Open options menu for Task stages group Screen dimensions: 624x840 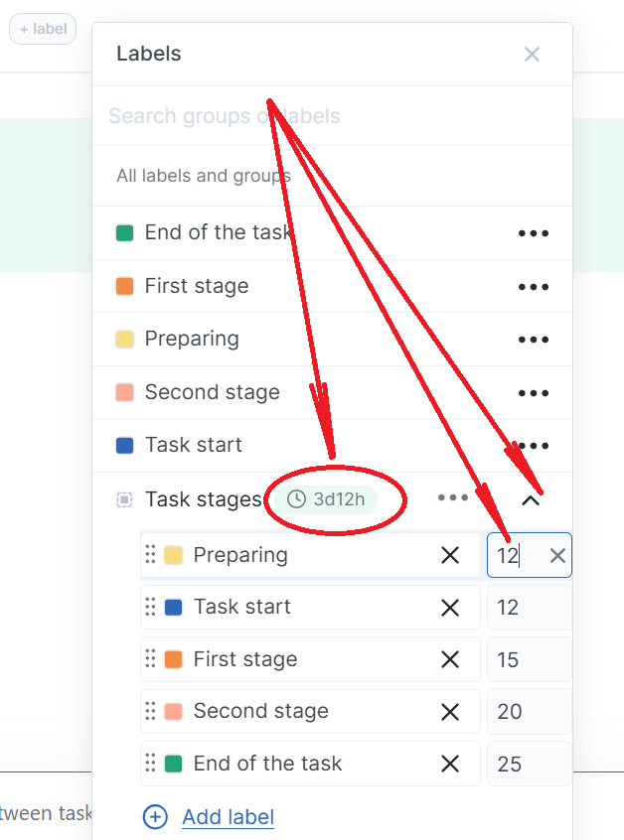[453, 498]
